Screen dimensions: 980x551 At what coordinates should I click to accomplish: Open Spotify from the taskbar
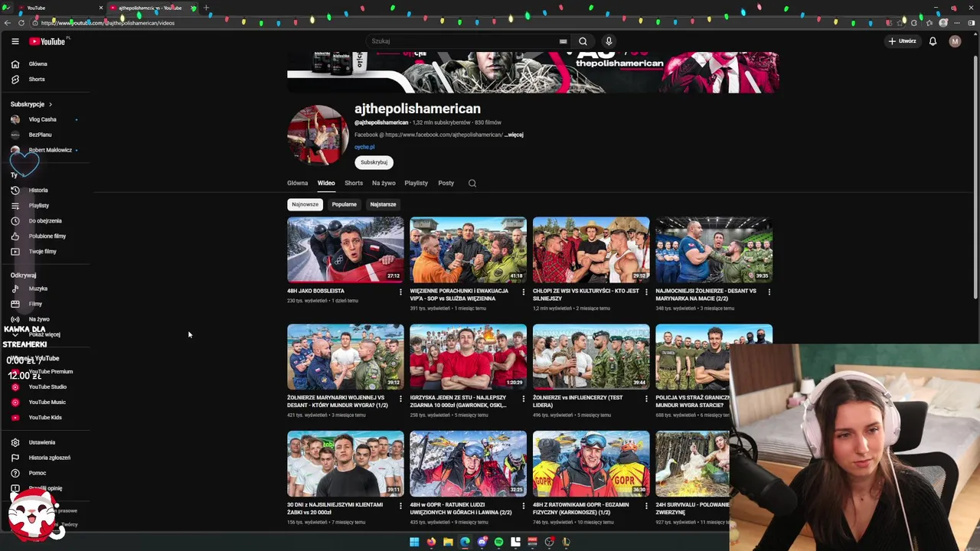[498, 542]
